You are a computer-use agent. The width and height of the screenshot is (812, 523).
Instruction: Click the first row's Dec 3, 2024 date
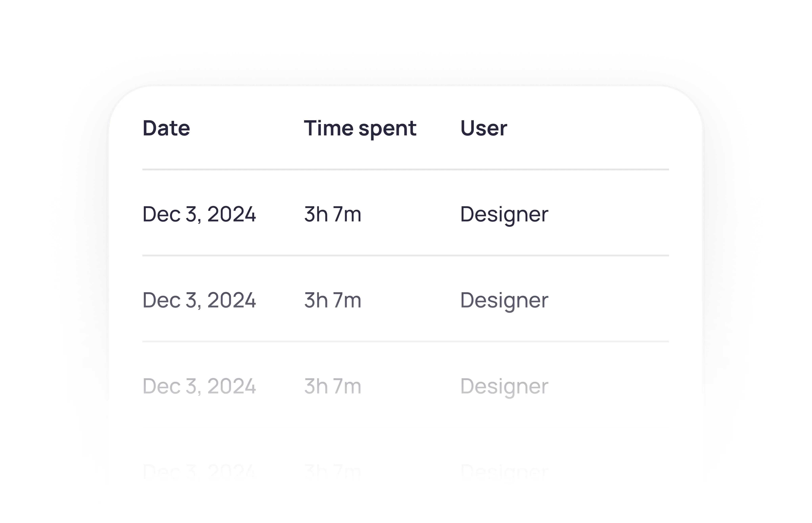(199, 214)
